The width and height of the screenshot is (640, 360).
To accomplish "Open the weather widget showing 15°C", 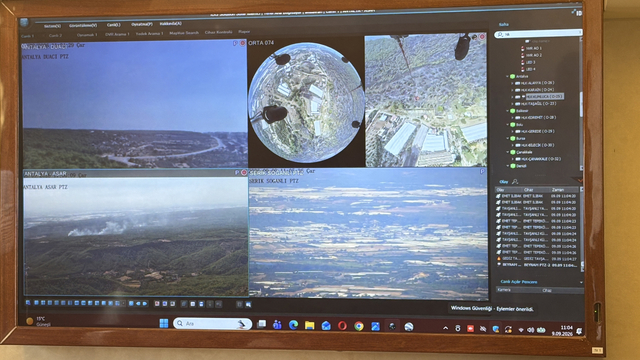I will coord(38,321).
